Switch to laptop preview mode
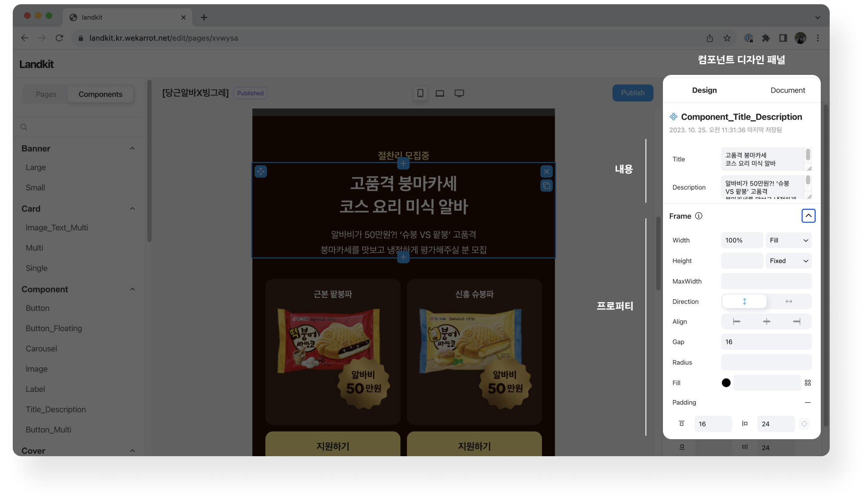The height and width of the screenshot is (503, 868). (x=440, y=93)
